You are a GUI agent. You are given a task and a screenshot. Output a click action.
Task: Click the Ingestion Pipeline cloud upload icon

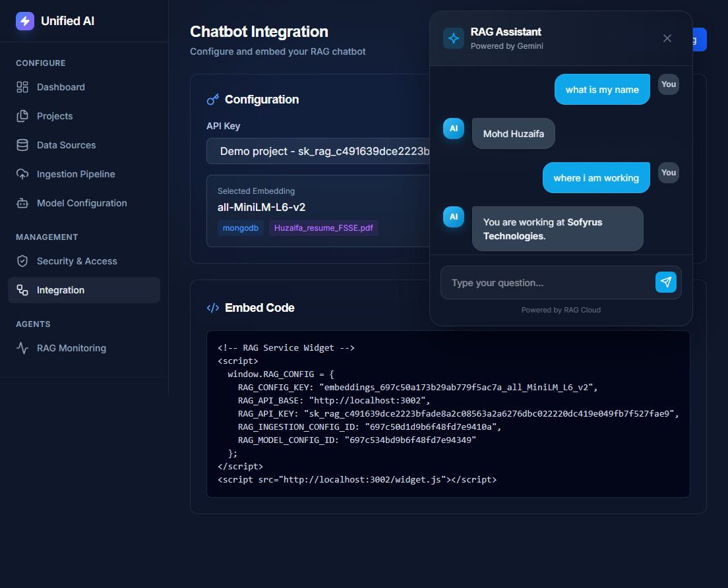22,174
